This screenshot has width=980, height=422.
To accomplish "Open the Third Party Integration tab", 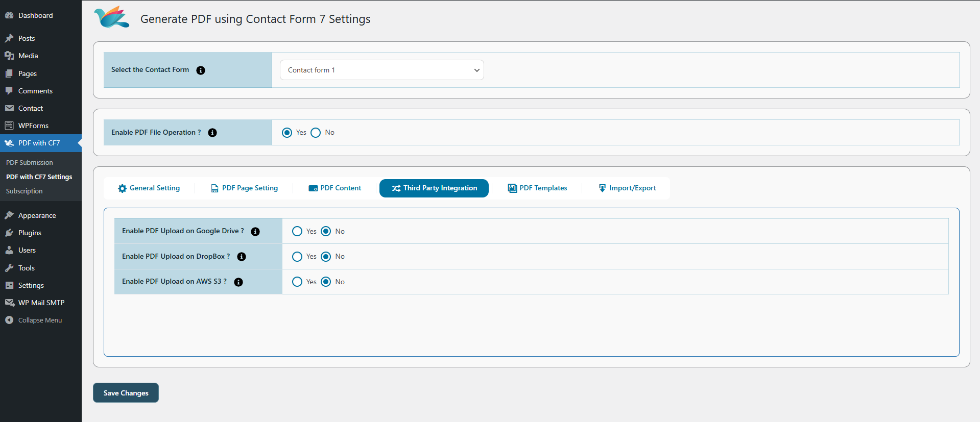I will [434, 188].
